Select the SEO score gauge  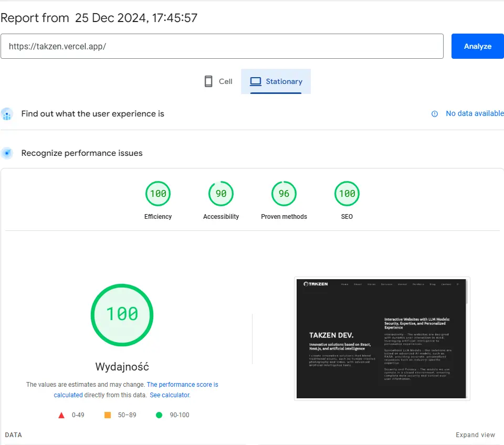point(347,194)
